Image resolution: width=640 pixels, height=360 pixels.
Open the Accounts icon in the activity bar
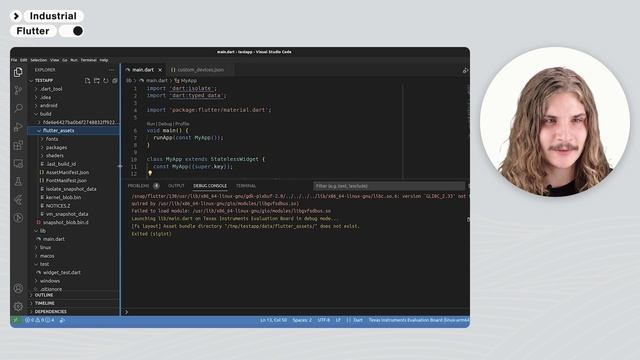point(18,288)
